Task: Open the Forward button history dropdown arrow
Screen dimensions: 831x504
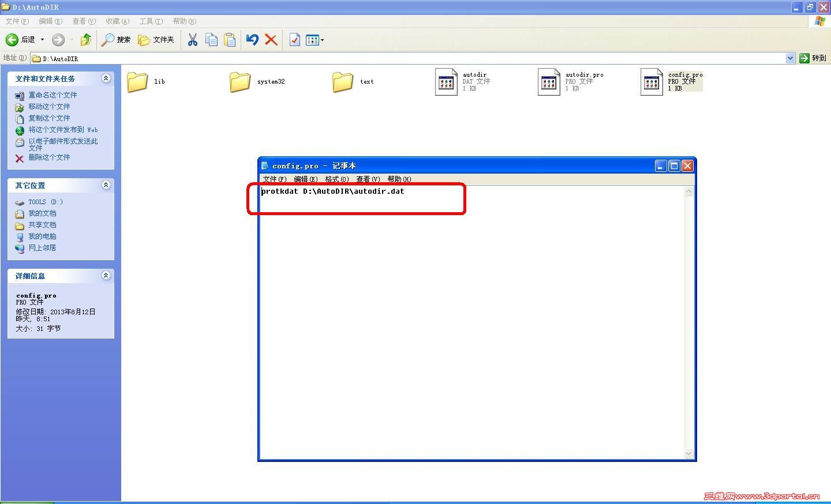Action: (x=72, y=40)
